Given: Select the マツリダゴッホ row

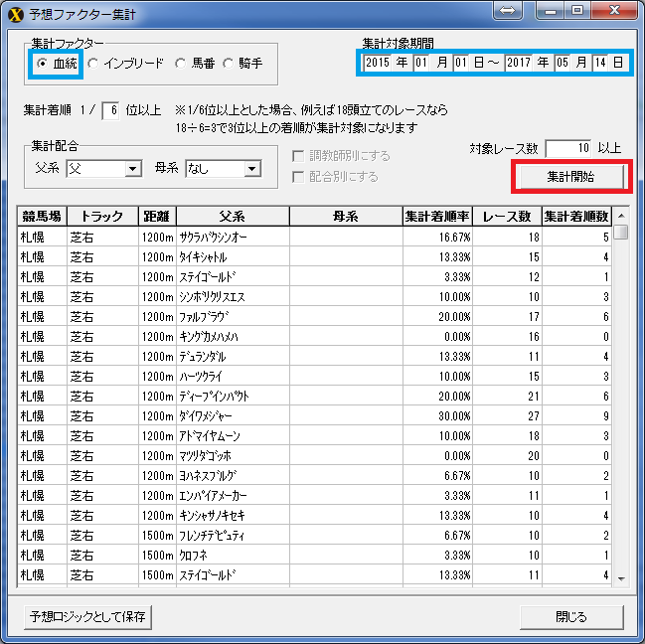Looking at the screenshot, I should coord(314,455).
